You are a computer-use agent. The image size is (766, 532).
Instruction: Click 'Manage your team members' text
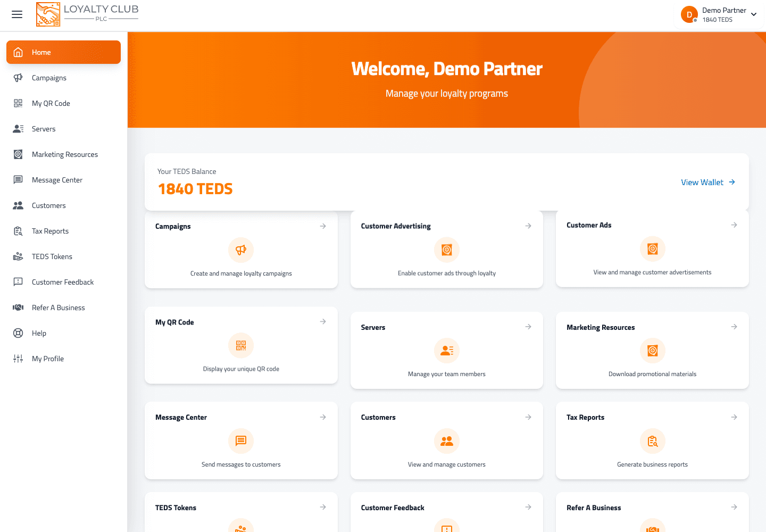[x=447, y=374]
